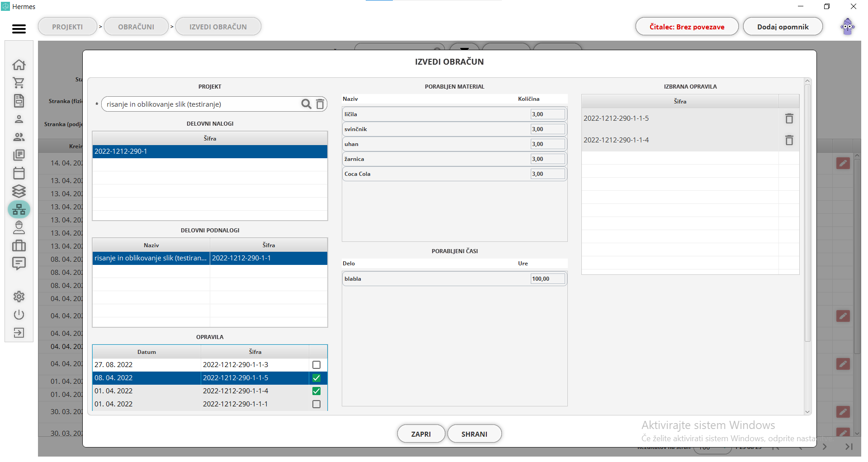Open the document clipboard sidebar icon
This screenshot has height=462, width=868.
[x=19, y=101]
